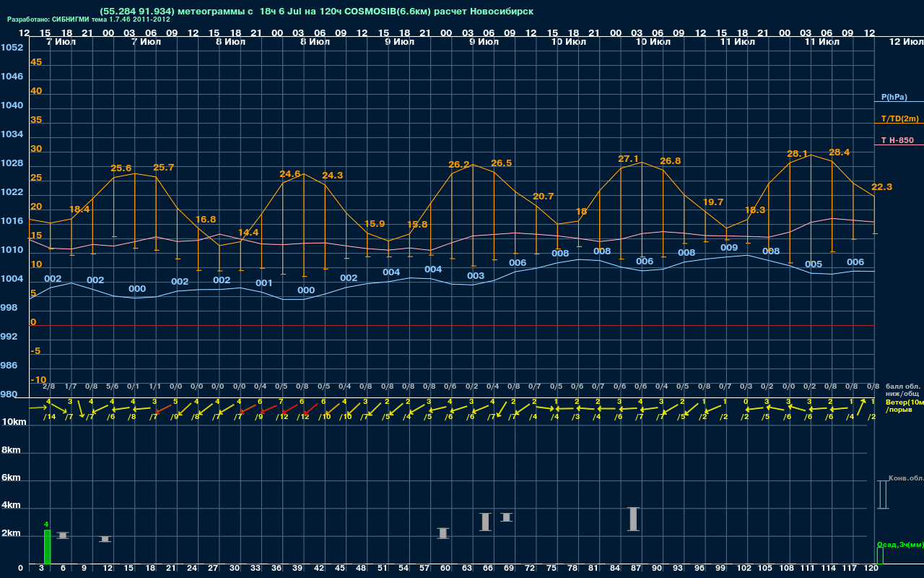
Task: Click the 26.5 temperature label
Action: click(501, 163)
